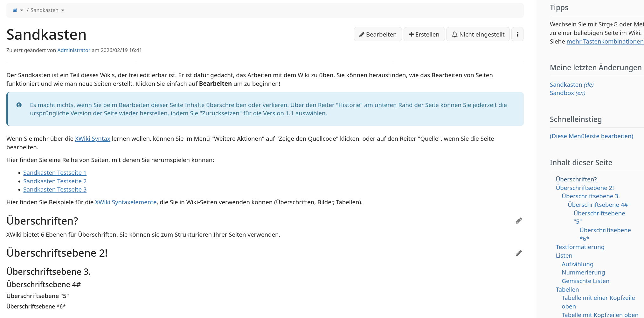Click pencil icon beside Überschriften? heading

pyautogui.click(x=519, y=221)
